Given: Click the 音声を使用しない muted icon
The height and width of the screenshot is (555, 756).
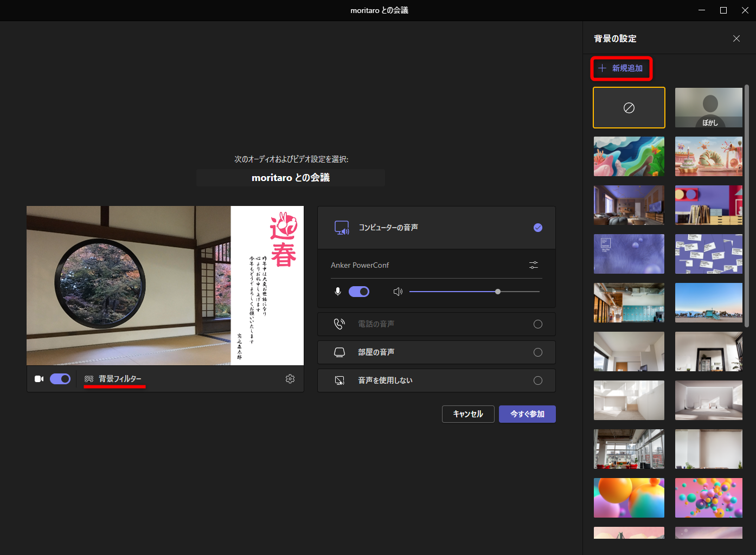Looking at the screenshot, I should 339,380.
